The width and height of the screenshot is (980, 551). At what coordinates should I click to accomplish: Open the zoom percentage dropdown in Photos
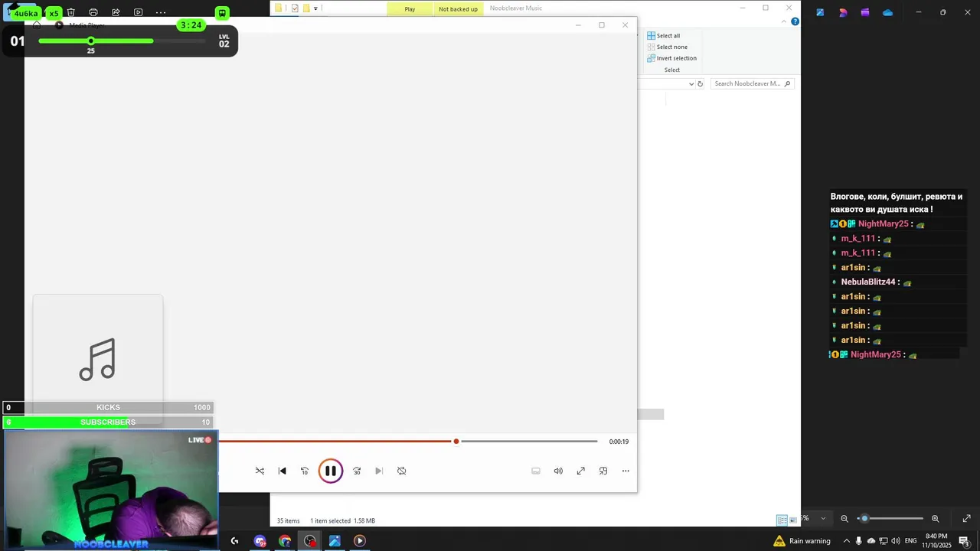(823, 518)
